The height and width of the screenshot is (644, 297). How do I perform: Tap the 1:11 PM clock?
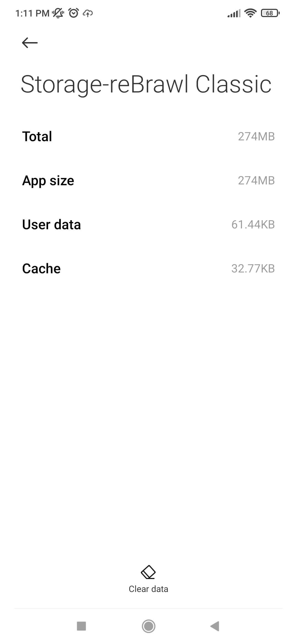click(32, 13)
